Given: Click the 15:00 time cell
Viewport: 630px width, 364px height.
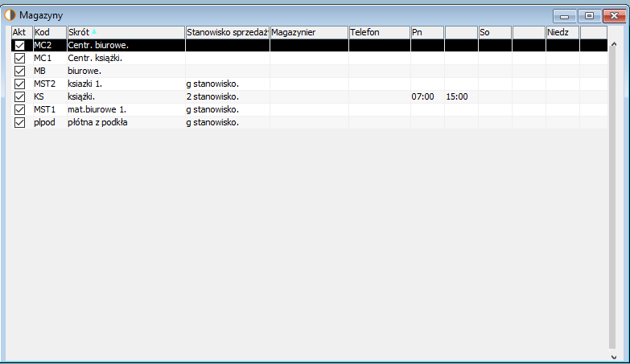Looking at the screenshot, I should point(461,96).
